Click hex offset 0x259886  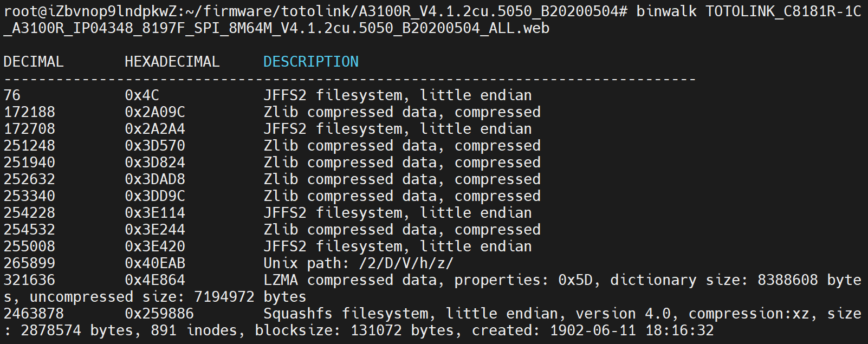click(x=159, y=314)
